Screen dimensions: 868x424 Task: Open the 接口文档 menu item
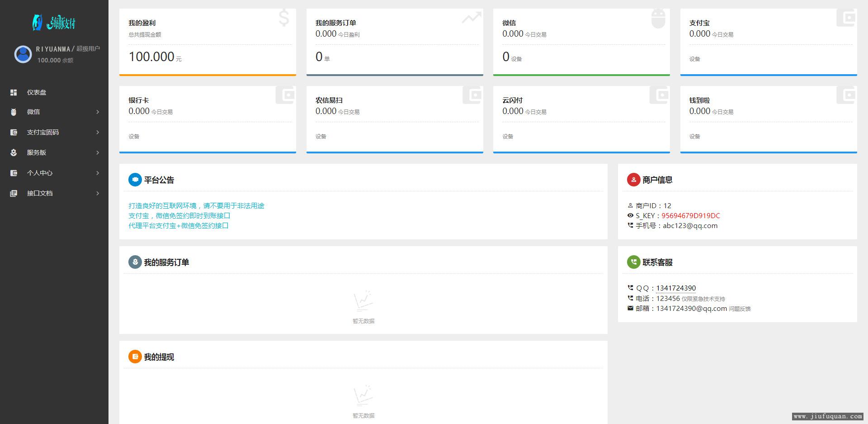(x=40, y=193)
